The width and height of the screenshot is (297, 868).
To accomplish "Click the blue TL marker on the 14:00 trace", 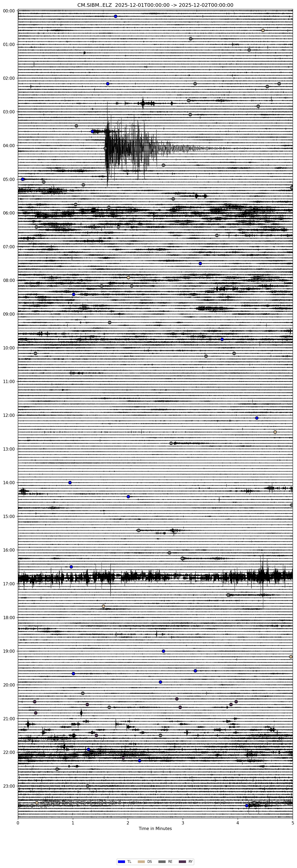I will pyautogui.click(x=70, y=483).
